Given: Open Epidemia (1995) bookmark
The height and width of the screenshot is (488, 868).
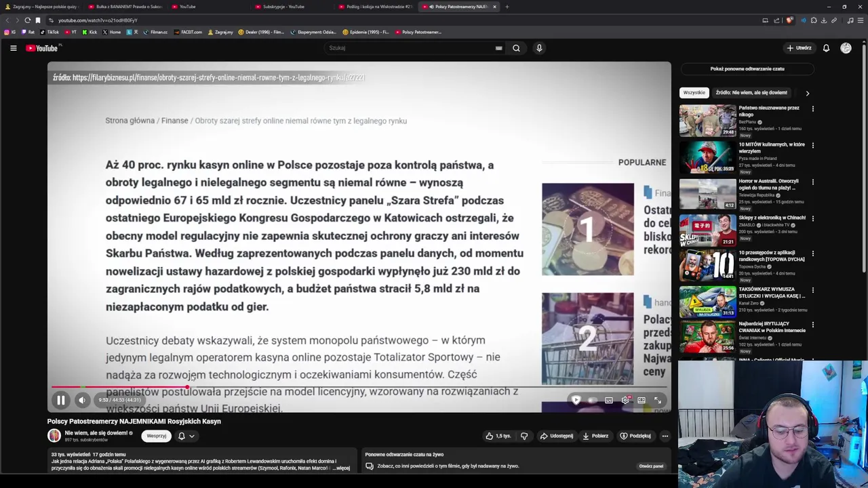Looking at the screenshot, I should point(366,32).
